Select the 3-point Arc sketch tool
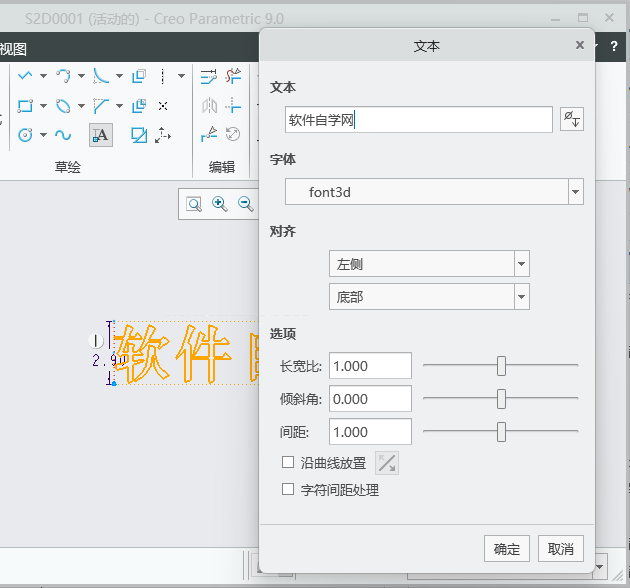The height and width of the screenshot is (588, 630). [x=63, y=76]
